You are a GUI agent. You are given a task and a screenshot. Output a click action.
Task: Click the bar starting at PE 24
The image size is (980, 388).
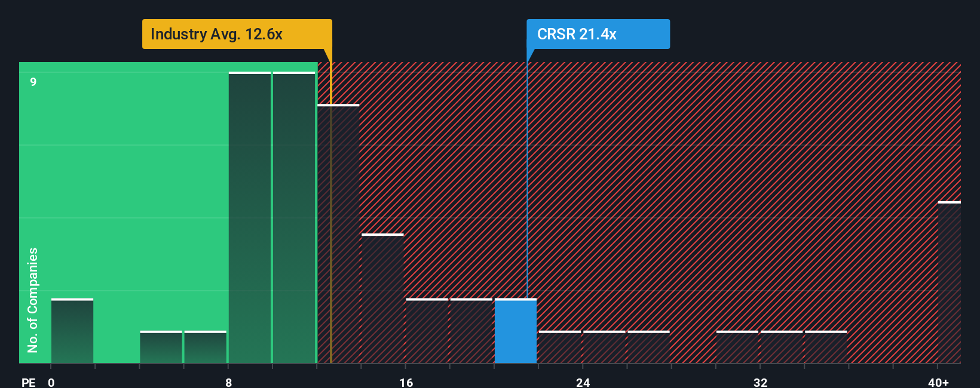(604, 347)
